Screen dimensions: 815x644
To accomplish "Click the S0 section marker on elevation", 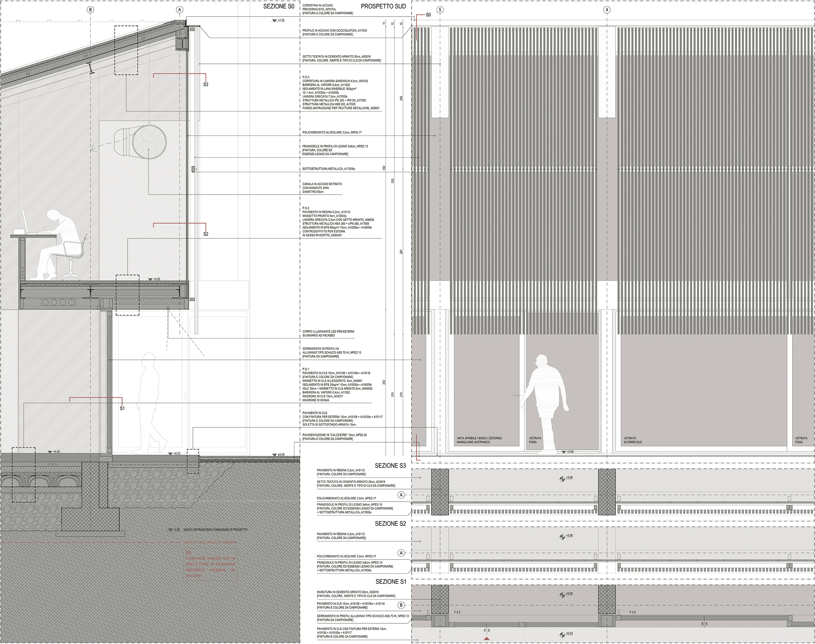I will (x=428, y=15).
